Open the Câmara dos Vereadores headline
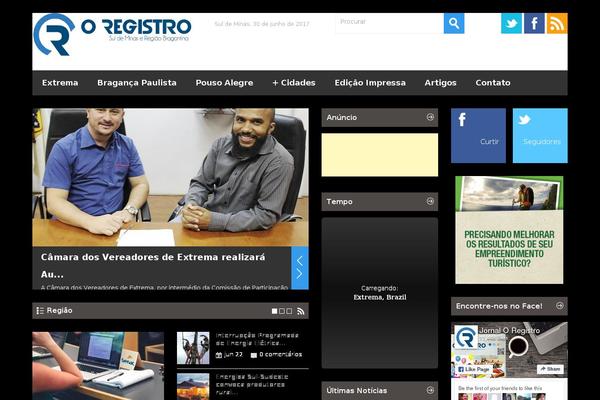This screenshot has width=600, height=400. point(153,265)
